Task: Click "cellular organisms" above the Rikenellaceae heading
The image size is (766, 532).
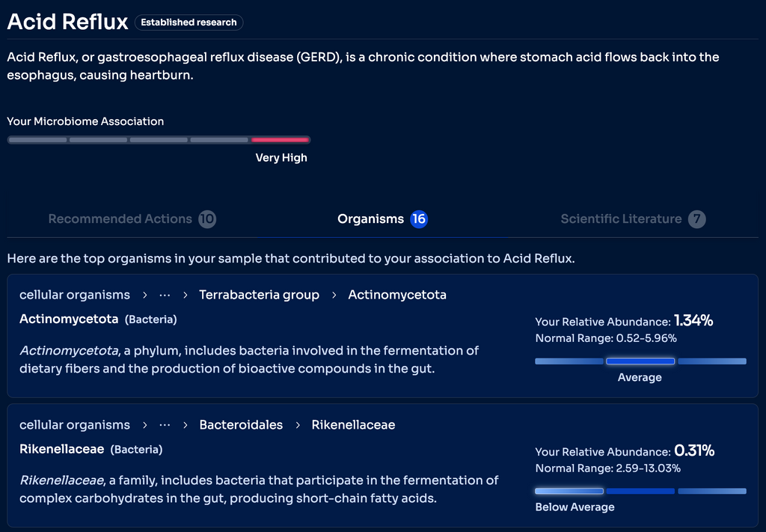Action: click(x=75, y=425)
